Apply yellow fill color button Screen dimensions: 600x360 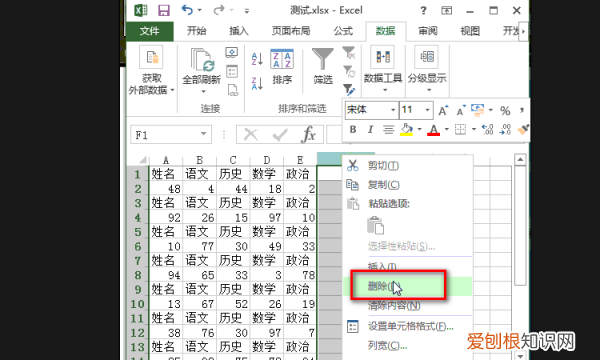(x=406, y=130)
